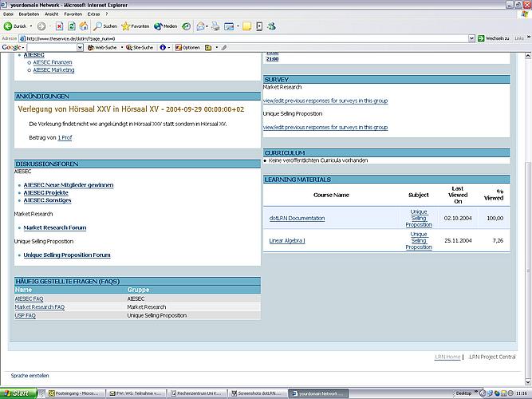Click the blue Google page info icon
The width and height of the screenshot is (532, 399).
tap(163, 48)
